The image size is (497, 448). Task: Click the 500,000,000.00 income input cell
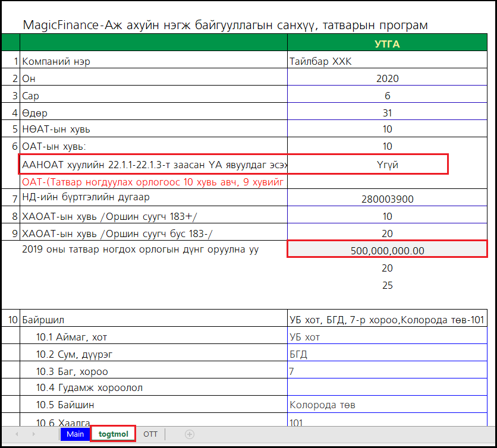387,250
